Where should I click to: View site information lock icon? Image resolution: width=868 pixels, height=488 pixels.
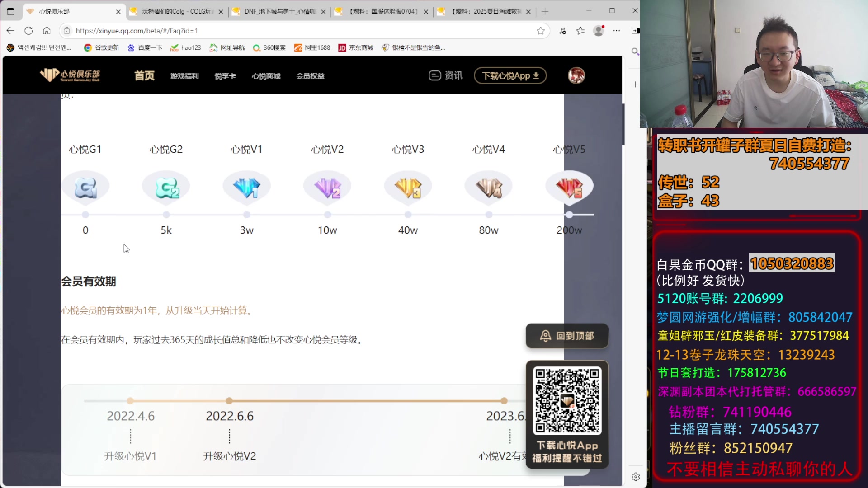pyautogui.click(x=67, y=31)
